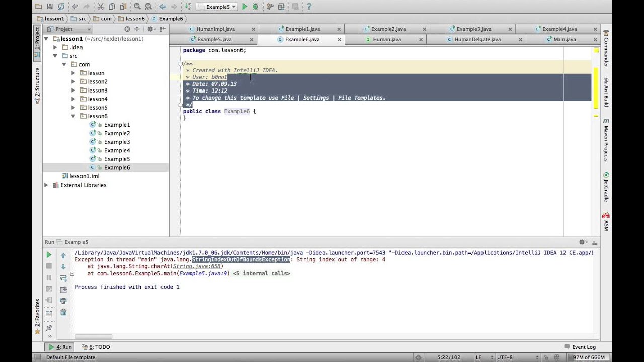Open the Example5 run configuration dropdown
The image size is (644, 362).
(216, 7)
